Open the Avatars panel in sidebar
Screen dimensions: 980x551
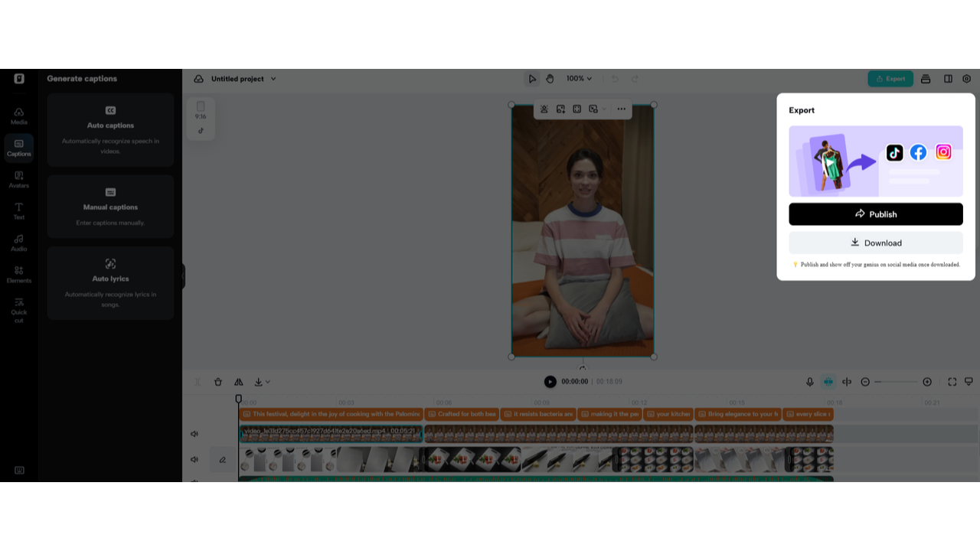point(19,180)
